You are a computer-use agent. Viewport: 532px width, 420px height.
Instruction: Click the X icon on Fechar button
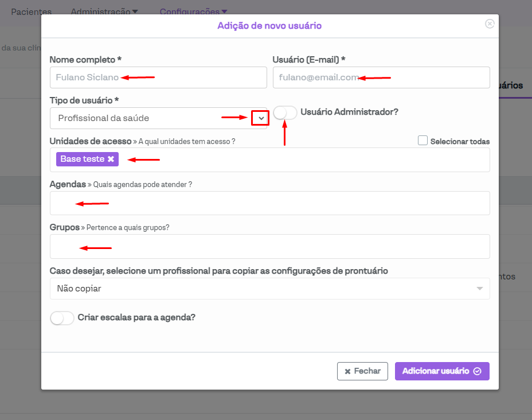[347, 371]
